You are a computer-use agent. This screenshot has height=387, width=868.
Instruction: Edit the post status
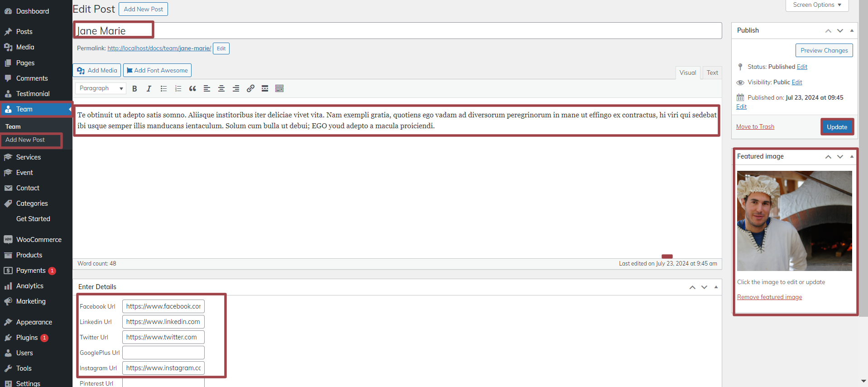[x=802, y=67]
